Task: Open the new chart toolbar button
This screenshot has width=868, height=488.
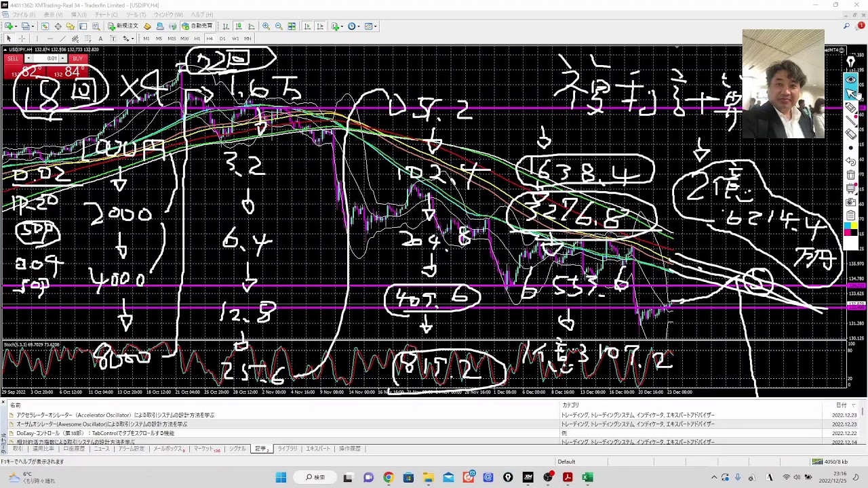Action: [x=10, y=26]
